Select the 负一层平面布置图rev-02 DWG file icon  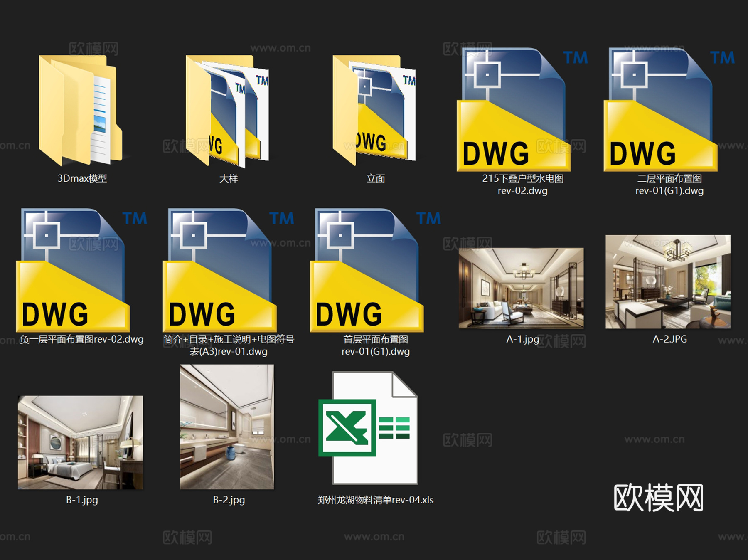pos(73,270)
